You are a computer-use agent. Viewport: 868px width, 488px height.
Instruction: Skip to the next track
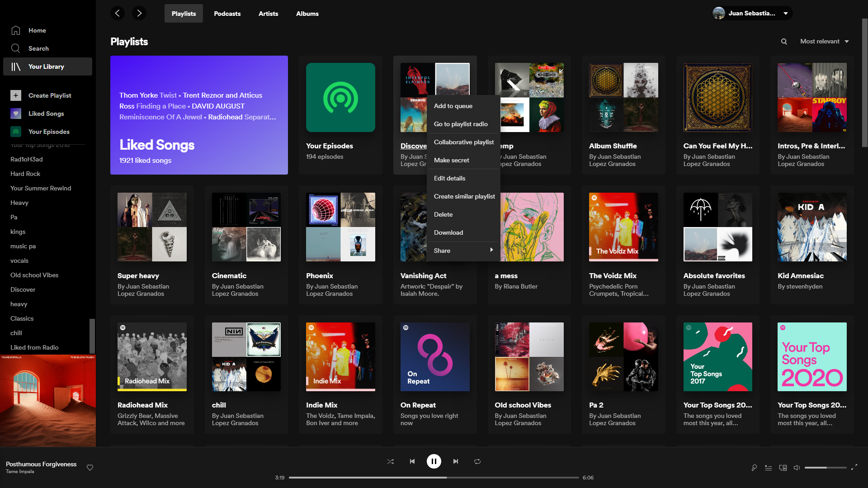click(456, 461)
